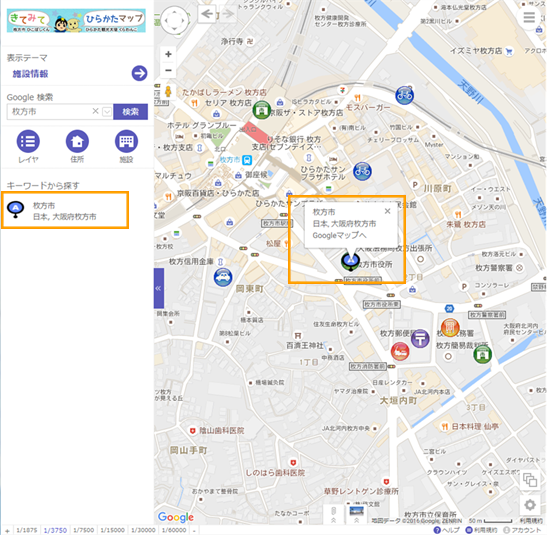Click the イズミヤ枚方店 shopping cart icon
The width and height of the screenshot is (547, 535).
coord(509,51)
